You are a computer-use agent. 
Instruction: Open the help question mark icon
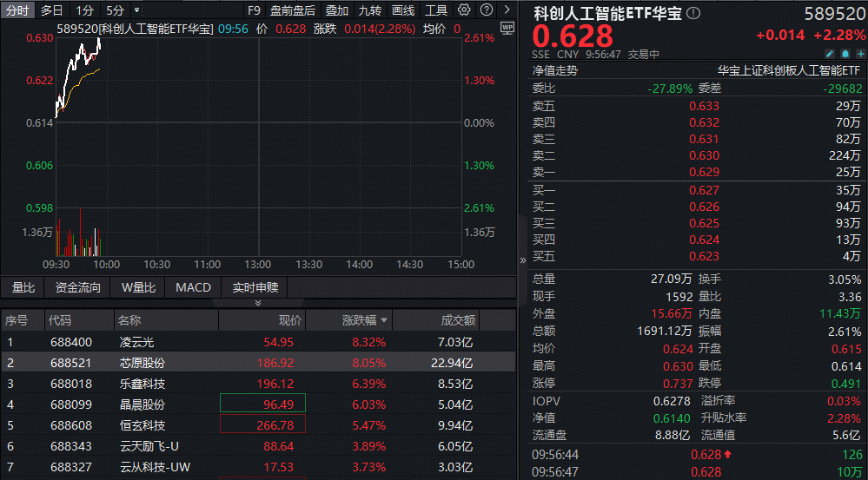[486, 10]
